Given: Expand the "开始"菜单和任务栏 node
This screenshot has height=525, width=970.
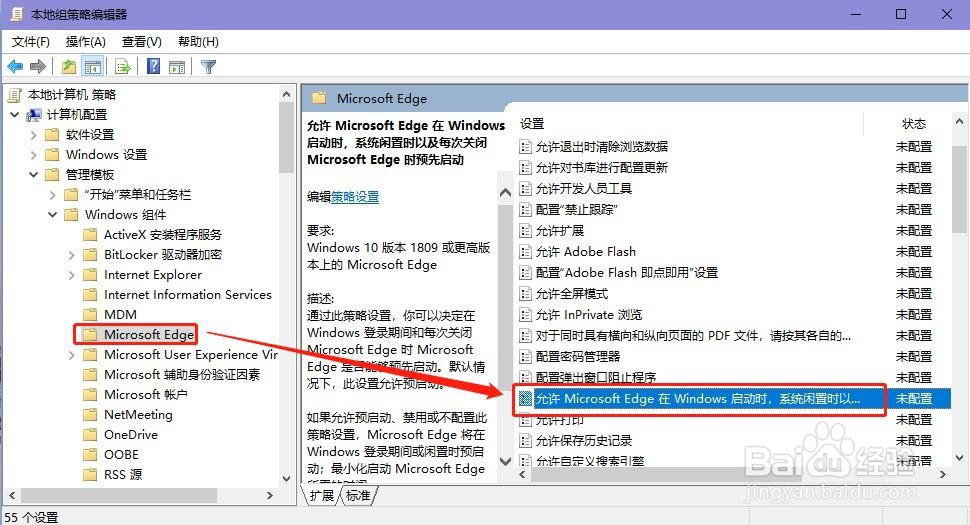Looking at the screenshot, I should point(53,195).
